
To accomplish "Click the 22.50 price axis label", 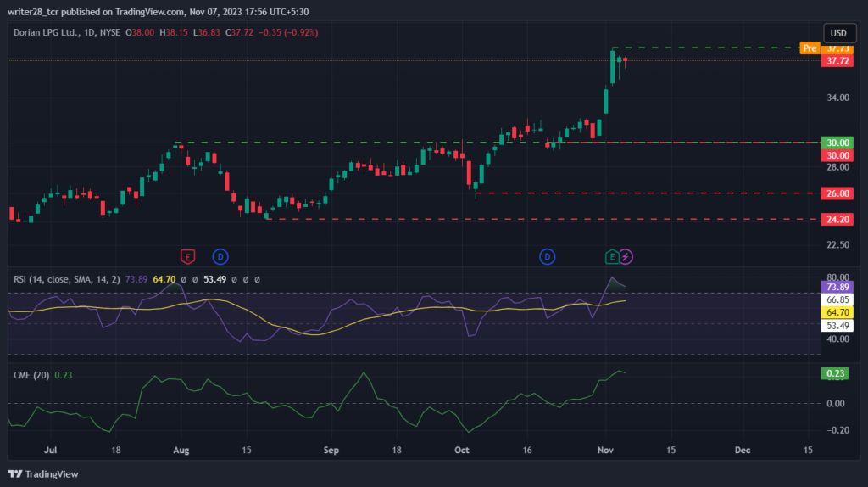I will [x=837, y=245].
